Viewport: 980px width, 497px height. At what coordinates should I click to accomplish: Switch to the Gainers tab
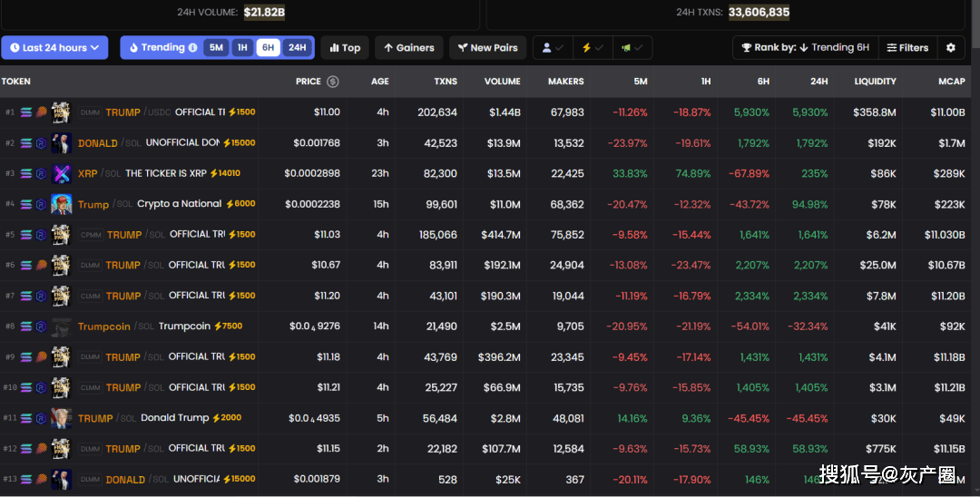click(408, 47)
